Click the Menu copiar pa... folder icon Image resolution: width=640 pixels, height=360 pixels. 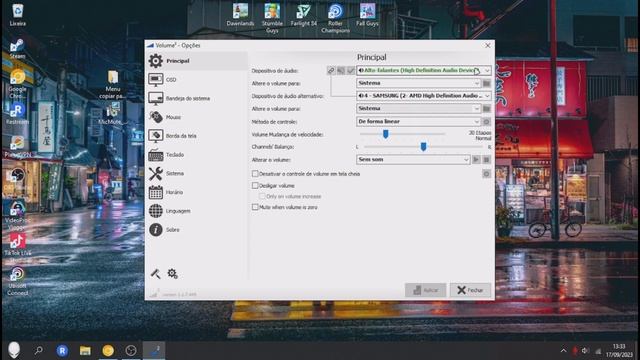pos(113,84)
